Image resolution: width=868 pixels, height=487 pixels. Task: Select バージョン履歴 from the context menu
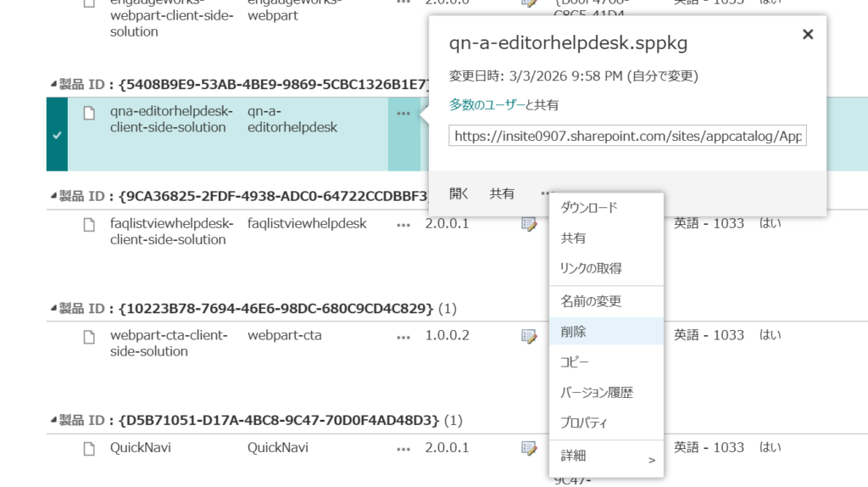(596, 393)
